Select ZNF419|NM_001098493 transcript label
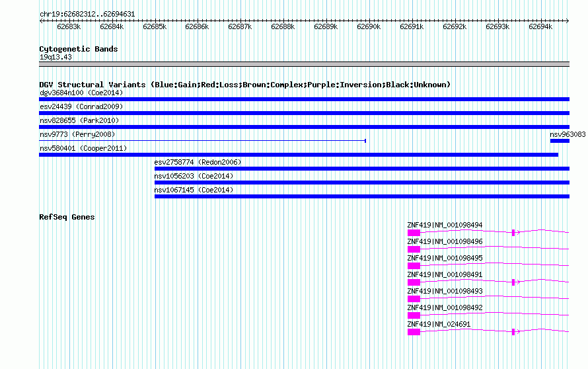Image resolution: width=588 pixels, height=369 pixels. point(445,291)
